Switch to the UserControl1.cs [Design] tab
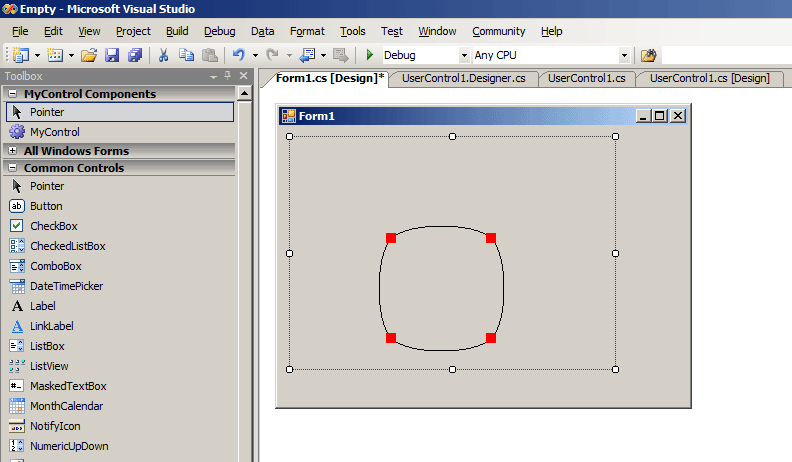This screenshot has height=462, width=792. click(x=710, y=78)
